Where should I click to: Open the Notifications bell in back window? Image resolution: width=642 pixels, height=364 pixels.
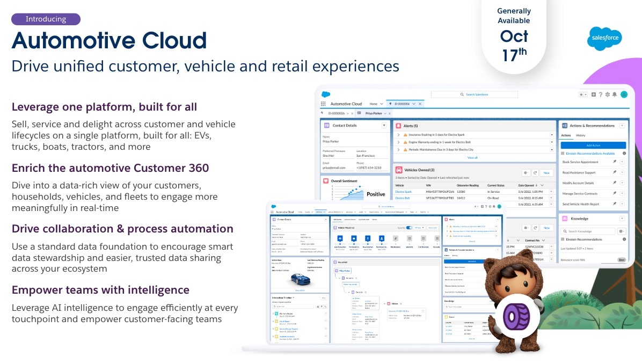(x=615, y=94)
